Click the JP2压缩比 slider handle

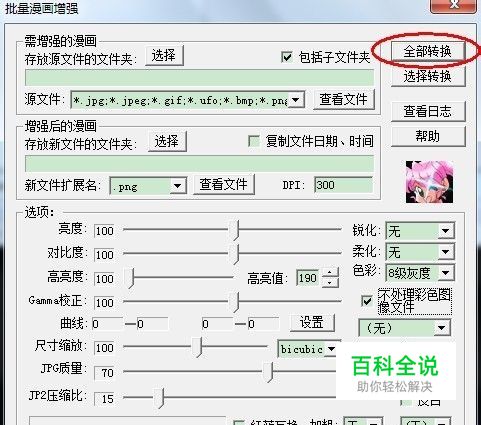click(159, 398)
